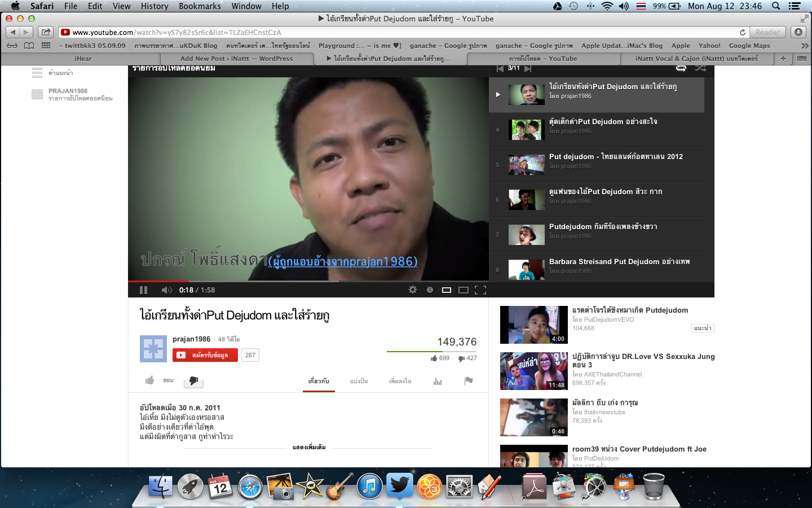Viewport: 812px width, 508px height.
Task: Click the 48 videos link
Action: coord(229,339)
